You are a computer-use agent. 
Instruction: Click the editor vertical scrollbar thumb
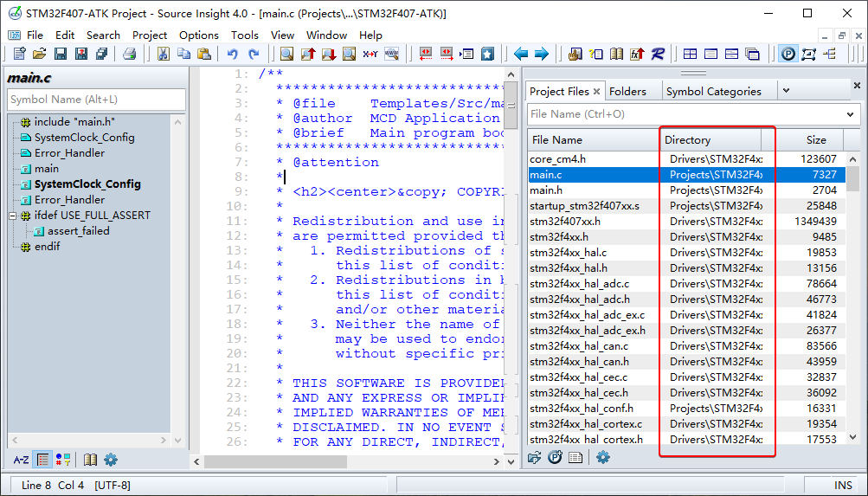(511, 107)
